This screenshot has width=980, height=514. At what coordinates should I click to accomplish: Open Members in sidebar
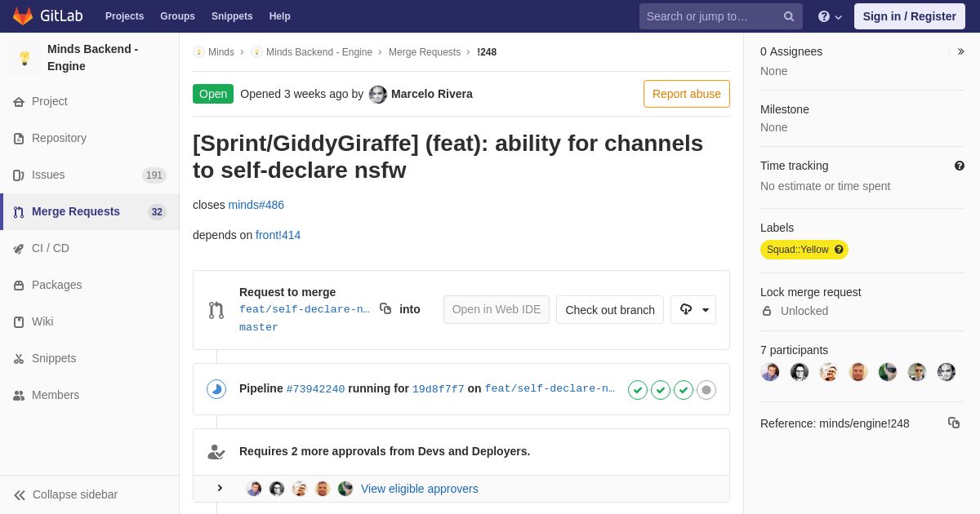[90, 395]
